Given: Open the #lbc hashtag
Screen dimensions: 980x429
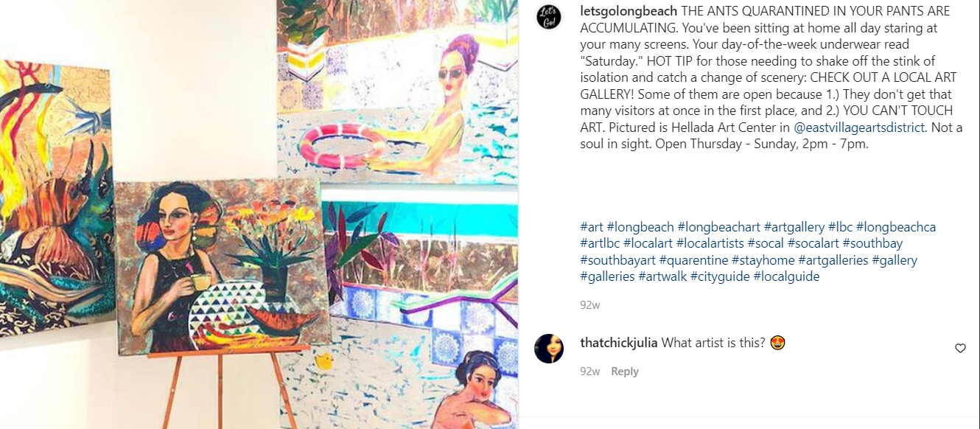Looking at the screenshot, I should pos(840,227).
